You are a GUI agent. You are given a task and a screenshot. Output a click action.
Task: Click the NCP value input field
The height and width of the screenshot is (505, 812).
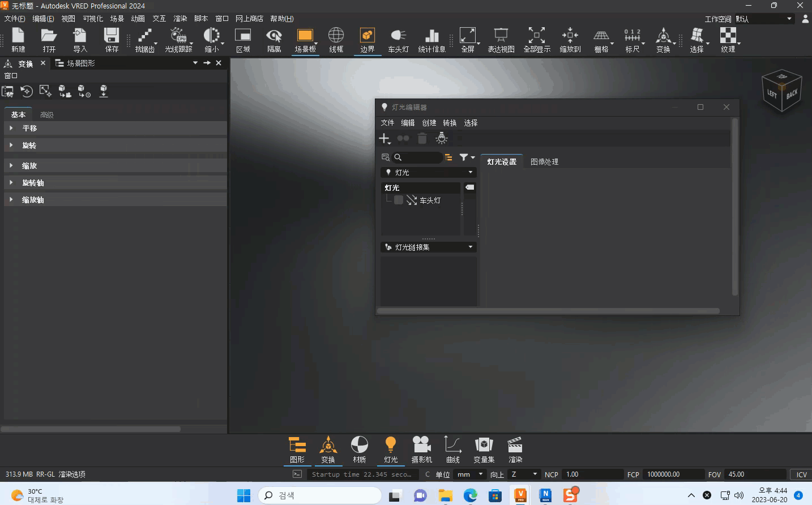coord(592,474)
